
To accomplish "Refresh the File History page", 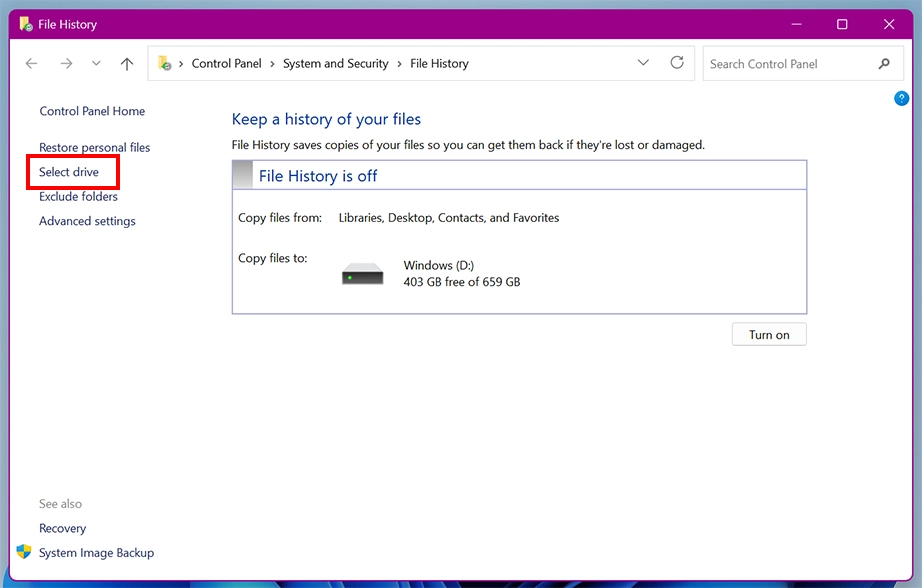I will pos(677,62).
